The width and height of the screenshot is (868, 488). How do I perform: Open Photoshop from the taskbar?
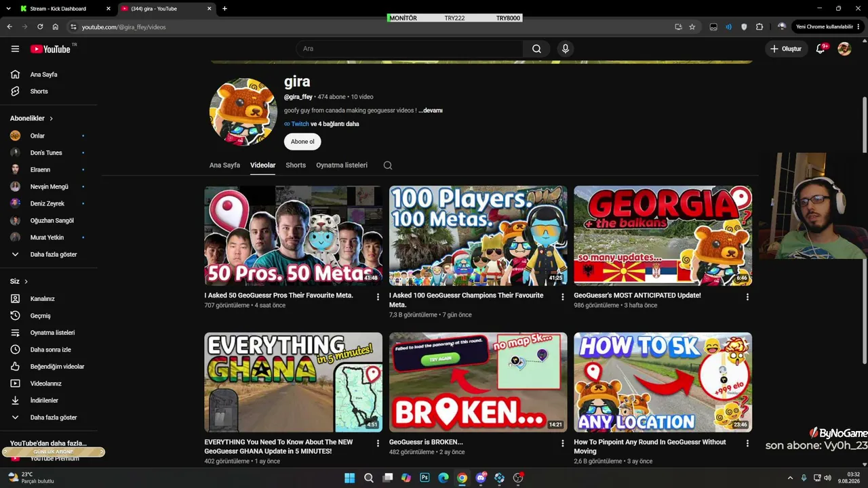pos(425,478)
